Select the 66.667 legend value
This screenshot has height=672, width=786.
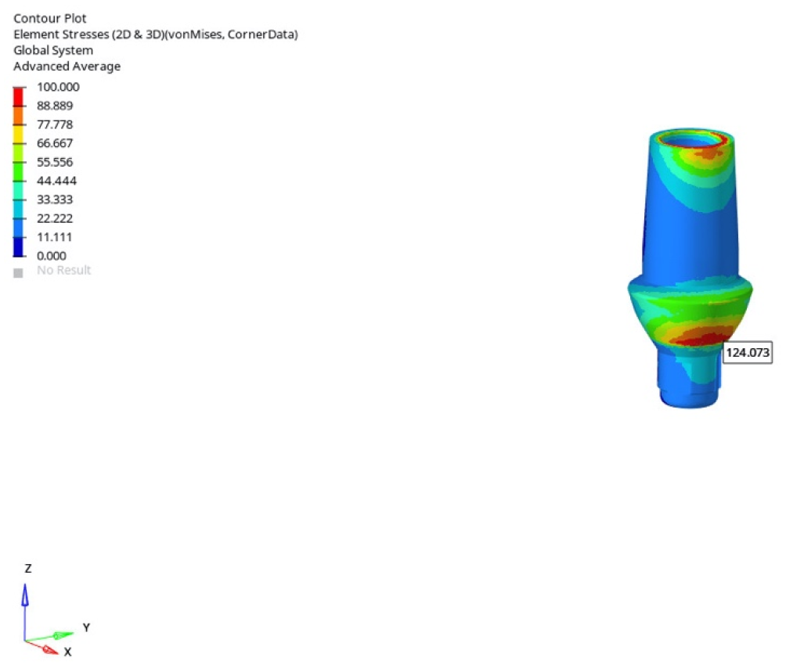pos(55,143)
